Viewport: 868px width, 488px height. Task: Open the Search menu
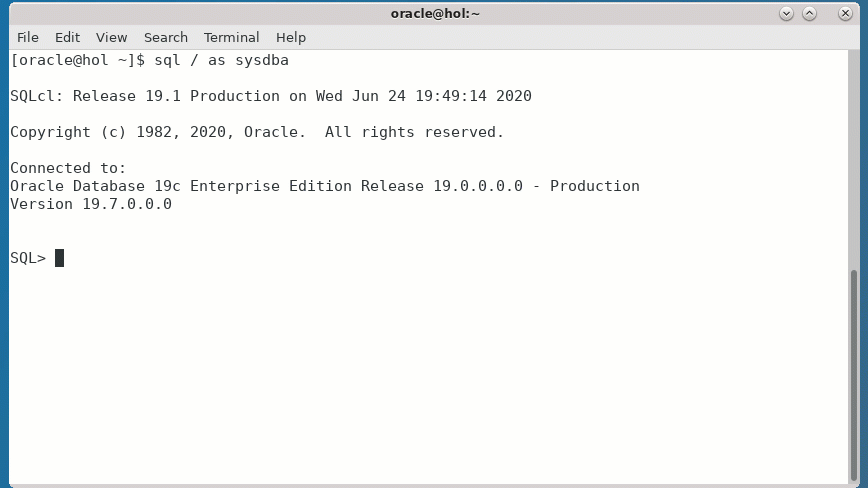point(166,37)
